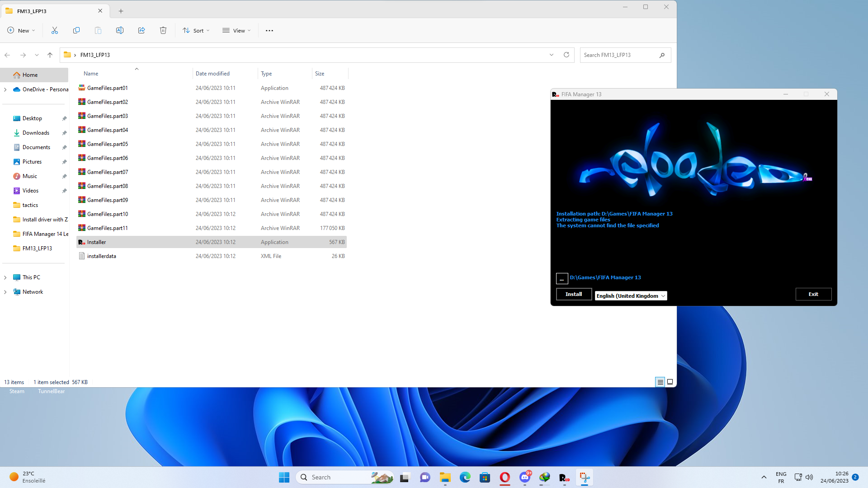The height and width of the screenshot is (488, 868).
Task: Open Snipping Tool from the taskbar
Action: point(585,477)
